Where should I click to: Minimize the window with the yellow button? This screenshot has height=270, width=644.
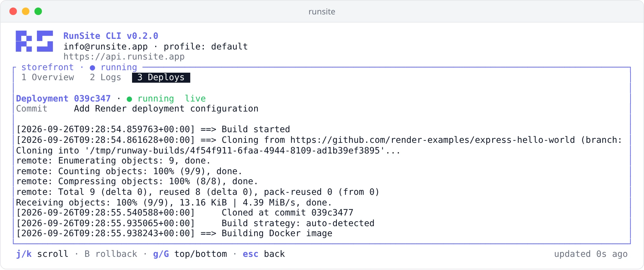coord(26,11)
